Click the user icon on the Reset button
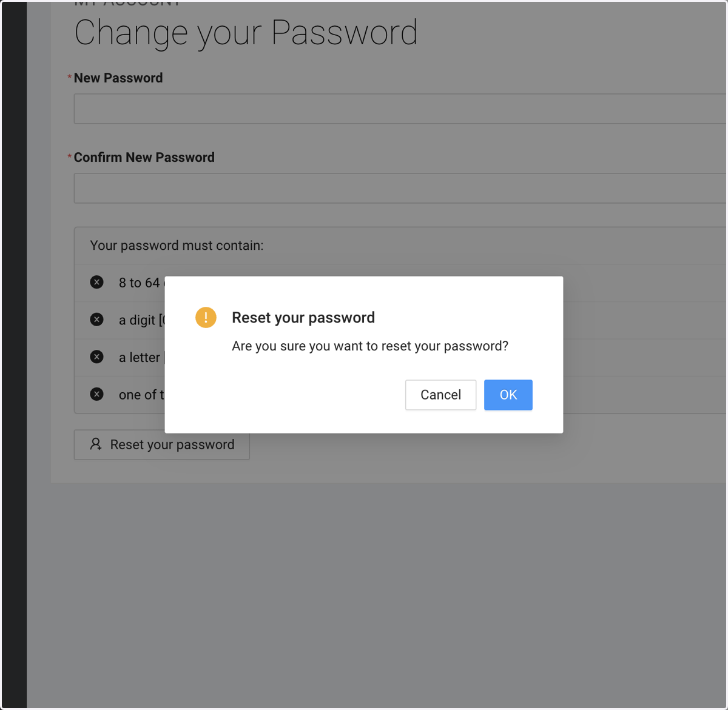Screen dimensions: 728x710 click(x=96, y=444)
